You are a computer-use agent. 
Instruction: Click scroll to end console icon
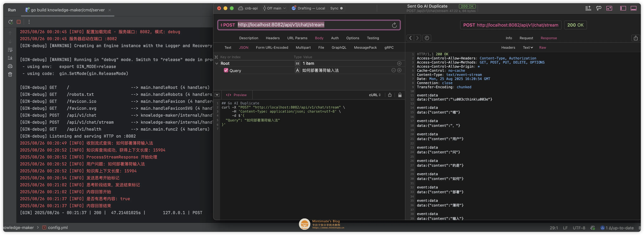[10, 58]
